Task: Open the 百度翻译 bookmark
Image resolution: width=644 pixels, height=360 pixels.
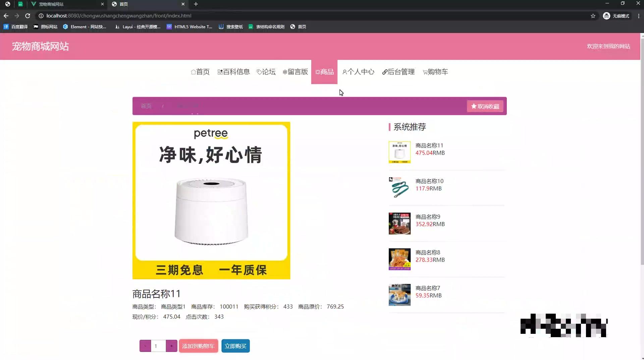Action: (16, 27)
